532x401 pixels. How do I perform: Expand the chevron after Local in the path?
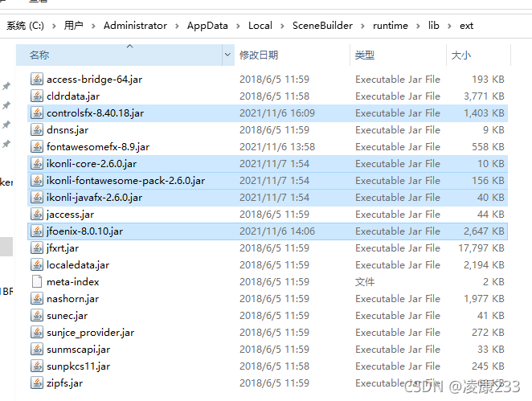click(x=282, y=26)
